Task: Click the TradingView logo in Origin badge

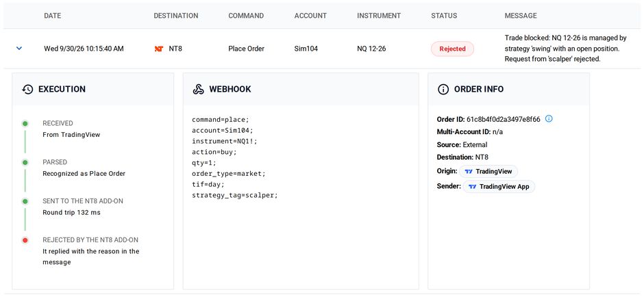Action: 469,172
